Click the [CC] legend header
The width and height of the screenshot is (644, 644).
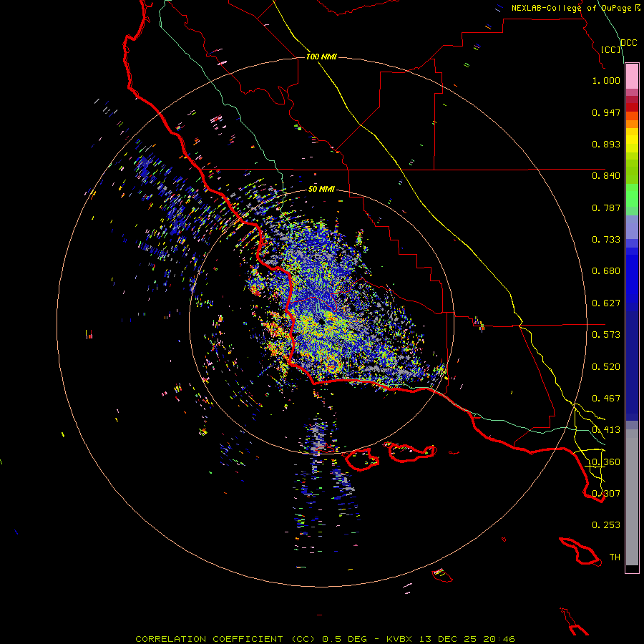(x=611, y=49)
